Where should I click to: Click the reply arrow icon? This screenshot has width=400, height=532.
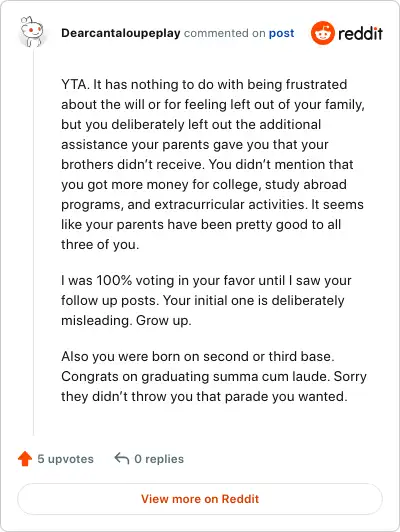[x=121, y=458]
